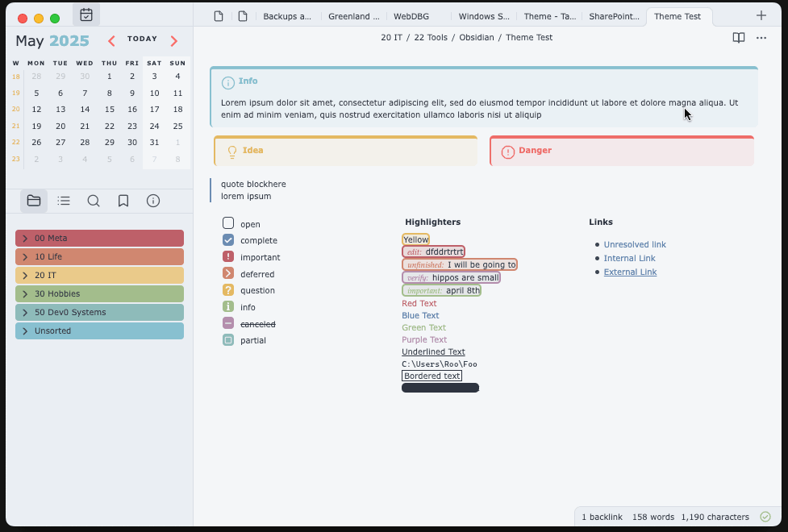Screen dimensions: 788x532
Task: Select May 15 in calendar
Action: pyautogui.click(x=110, y=110)
